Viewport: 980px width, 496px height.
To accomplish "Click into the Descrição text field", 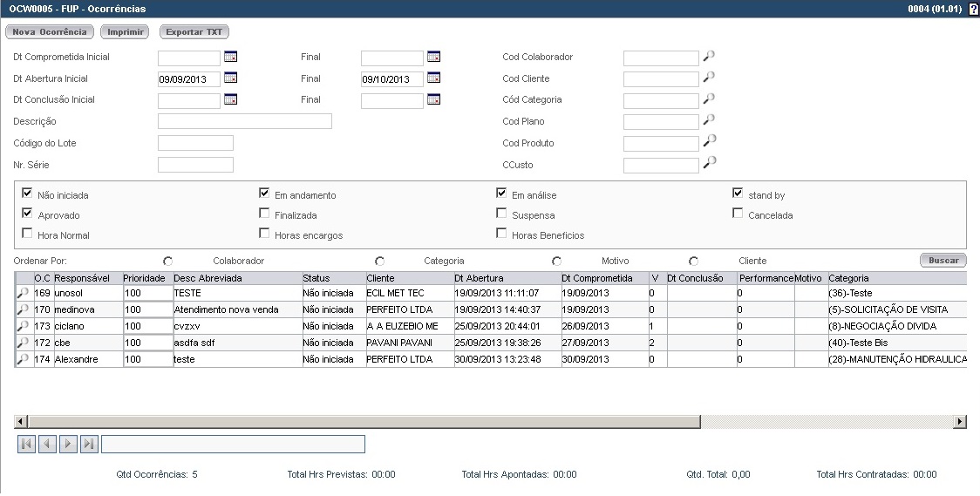I will coord(244,121).
